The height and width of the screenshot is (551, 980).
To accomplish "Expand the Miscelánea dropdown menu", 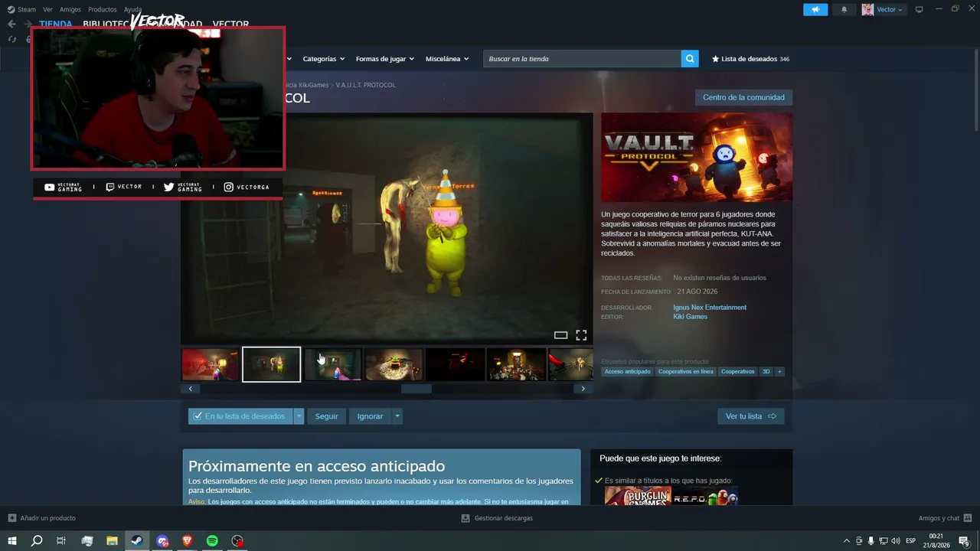I will point(447,59).
